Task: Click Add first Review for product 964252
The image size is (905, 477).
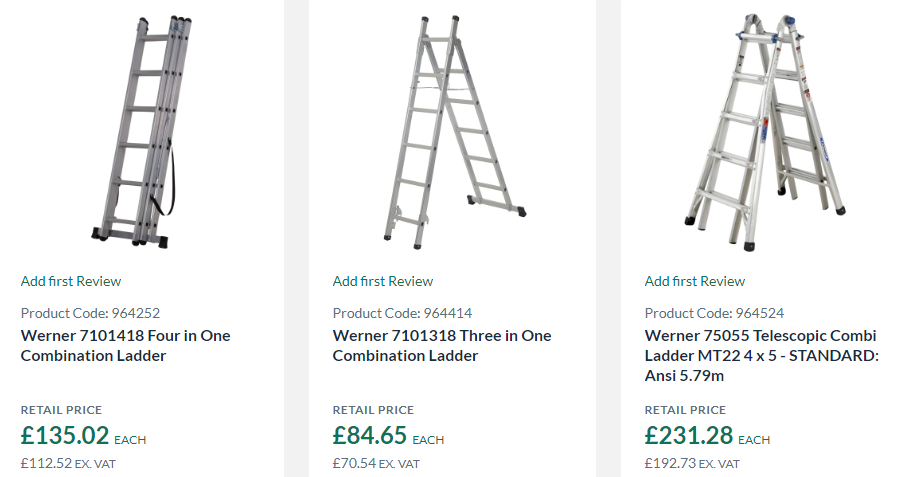Action: pyautogui.click(x=71, y=281)
